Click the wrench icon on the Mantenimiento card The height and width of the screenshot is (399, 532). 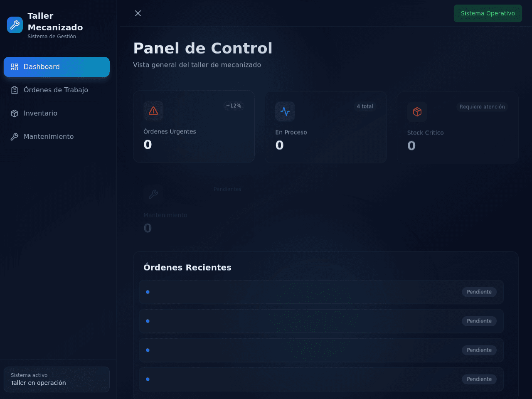pyautogui.click(x=153, y=194)
